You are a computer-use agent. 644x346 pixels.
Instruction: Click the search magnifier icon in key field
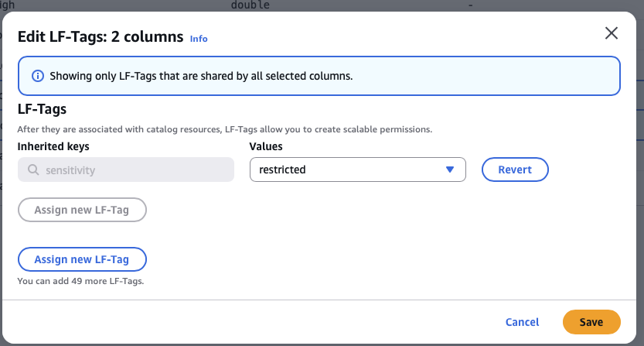pyautogui.click(x=33, y=170)
